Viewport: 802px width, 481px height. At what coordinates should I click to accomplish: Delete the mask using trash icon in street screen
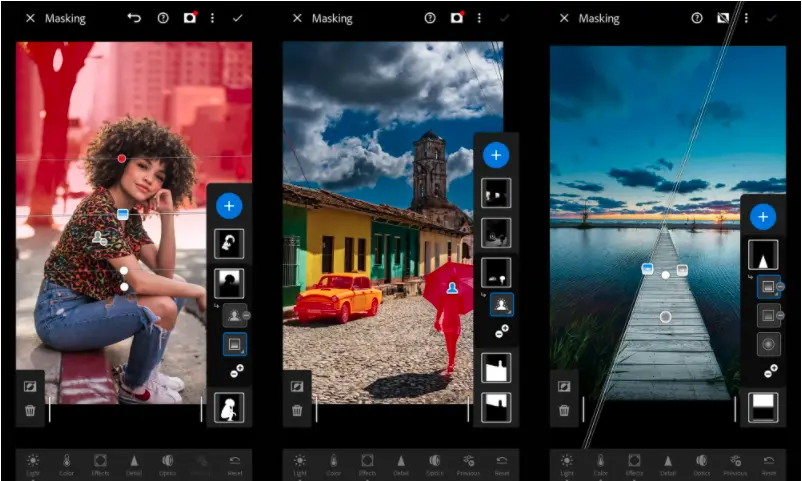pyautogui.click(x=297, y=410)
